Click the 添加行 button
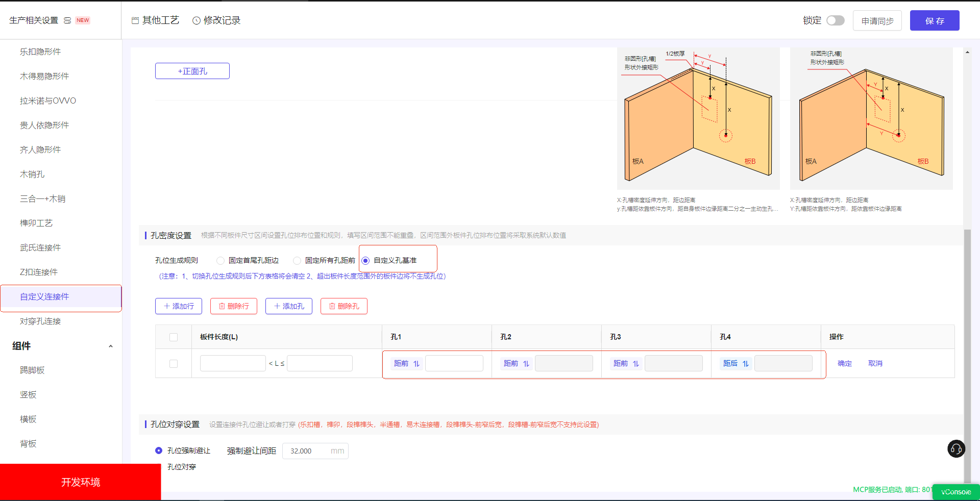The image size is (980, 501). coord(179,306)
